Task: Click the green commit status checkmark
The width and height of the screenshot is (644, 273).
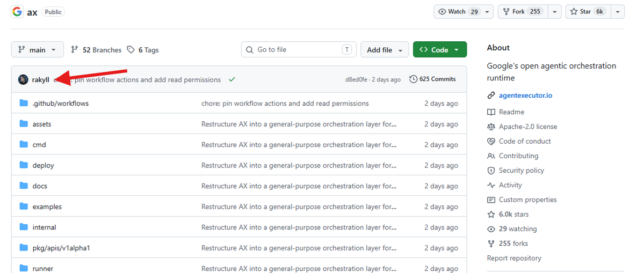Action: pos(232,79)
